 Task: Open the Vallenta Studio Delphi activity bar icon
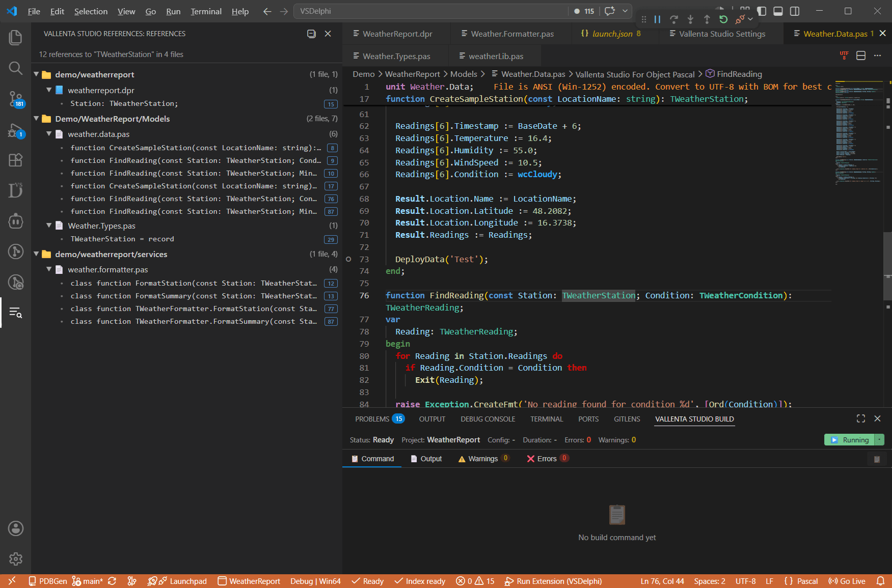point(16,190)
